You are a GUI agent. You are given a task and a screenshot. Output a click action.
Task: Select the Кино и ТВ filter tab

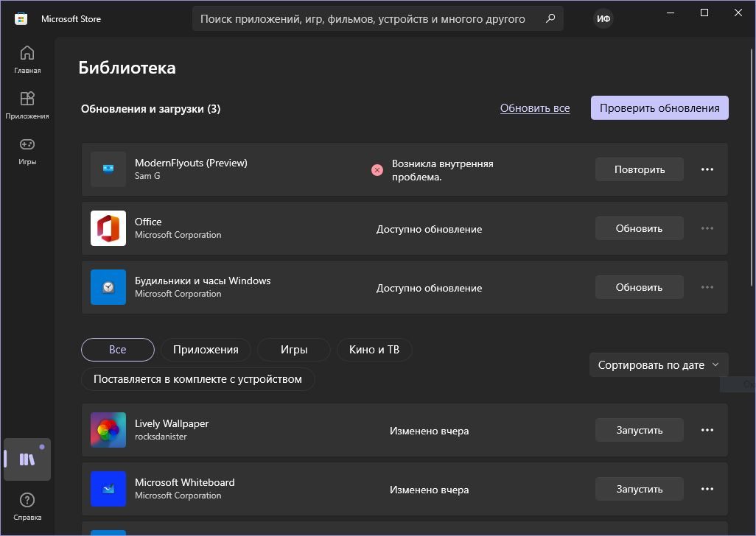(x=374, y=350)
